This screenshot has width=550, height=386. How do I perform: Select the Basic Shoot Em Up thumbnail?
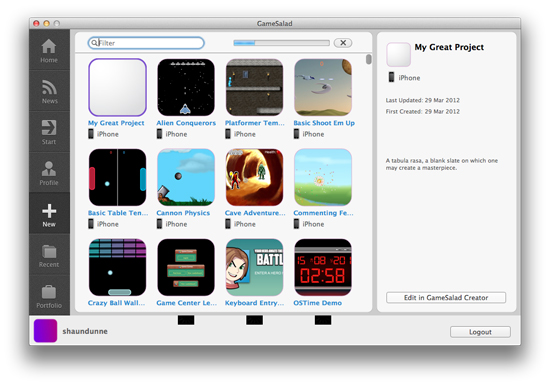click(x=323, y=87)
